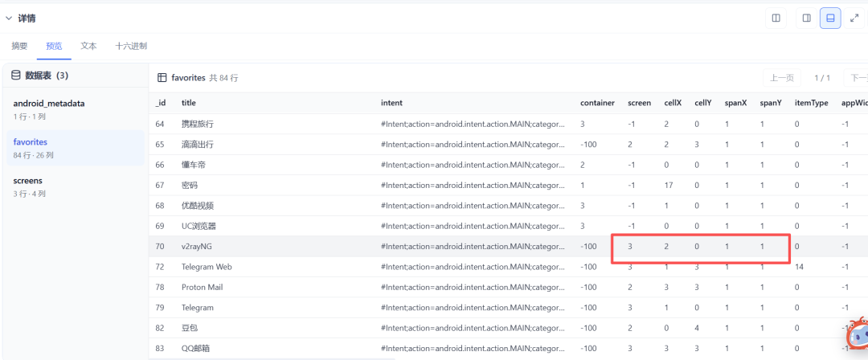Click the 滴滴出行 intent cell

[473, 145]
